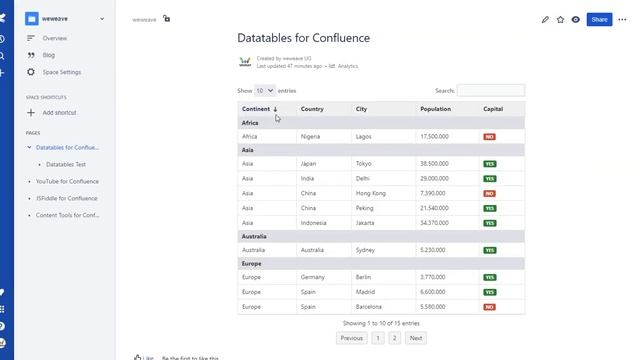Viewport: 640px width, 360px height.
Task: Click the Datatables for Confluence page title
Action: [x=304, y=38]
